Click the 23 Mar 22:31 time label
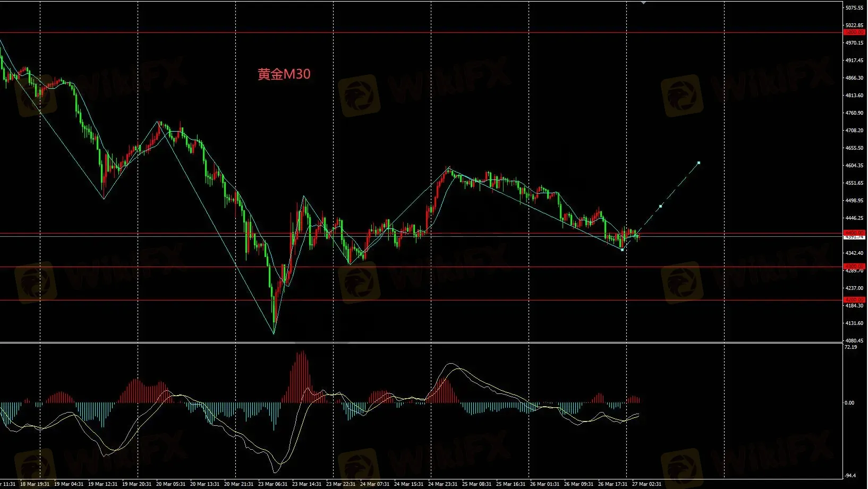868x489 pixels. point(341,484)
